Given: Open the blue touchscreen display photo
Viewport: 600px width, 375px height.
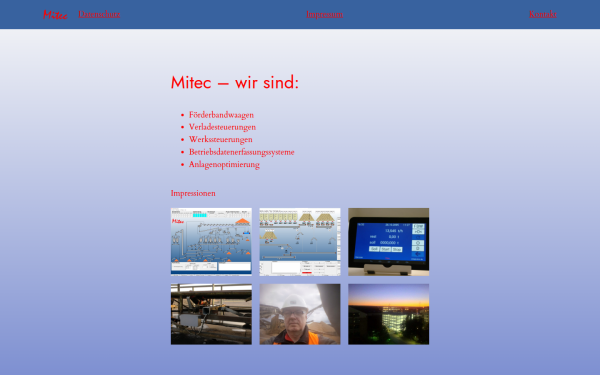Looking at the screenshot, I should click(388, 242).
